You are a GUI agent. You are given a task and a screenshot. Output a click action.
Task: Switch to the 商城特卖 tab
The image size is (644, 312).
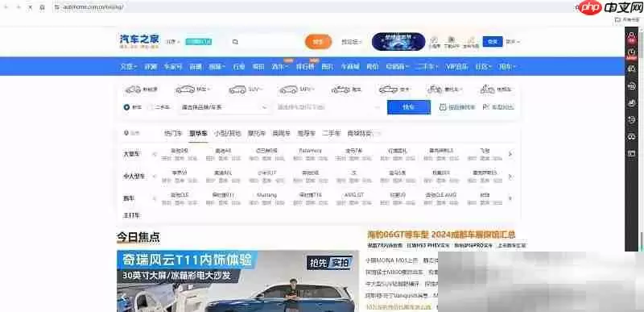(359, 133)
